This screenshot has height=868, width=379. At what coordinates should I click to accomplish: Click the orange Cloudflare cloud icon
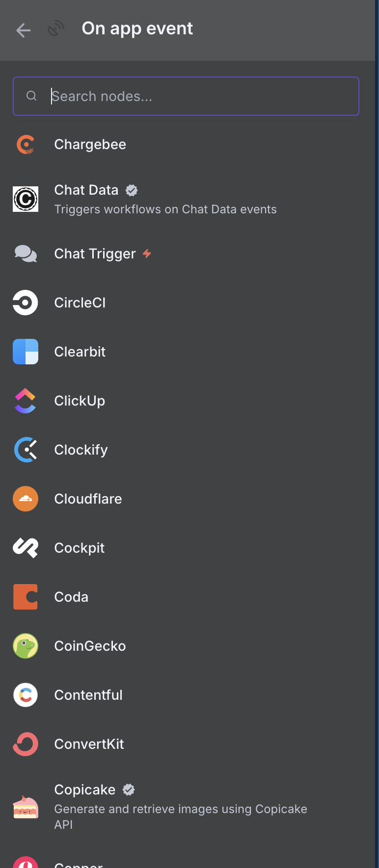(26, 499)
